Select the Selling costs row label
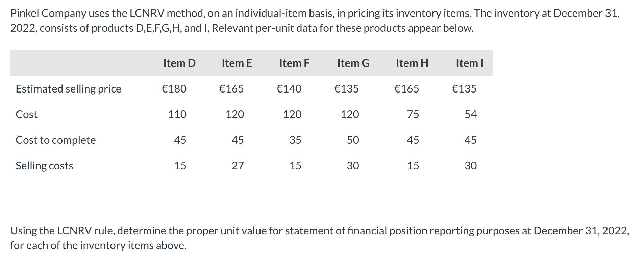The height and width of the screenshot is (262, 644). [x=44, y=166]
